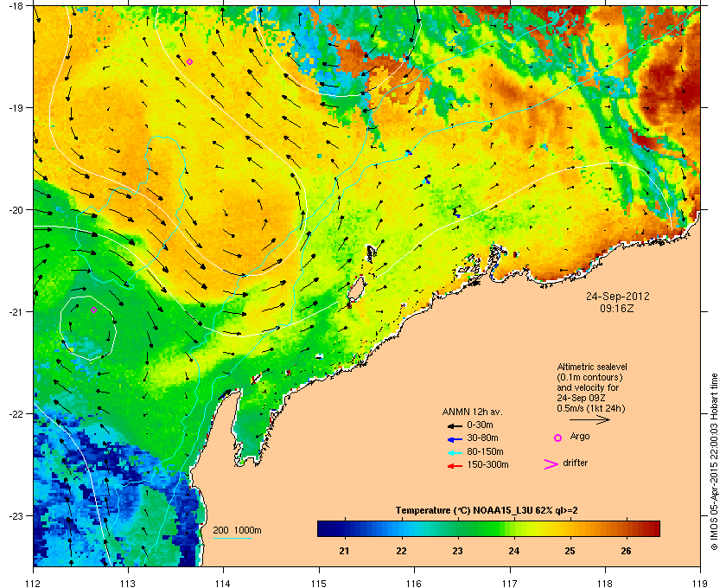Click the colorbar tick label 24
726x588 pixels.
click(514, 551)
